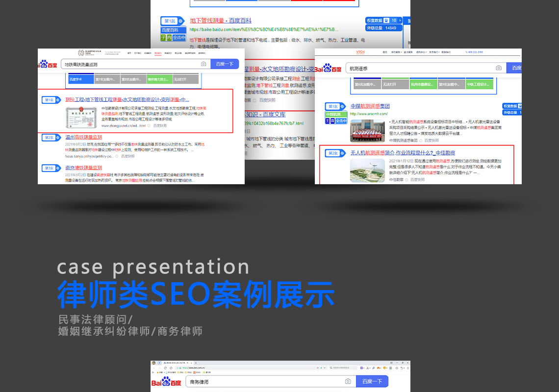Open the drone aerial survey thumbnail image
Image resolution: width=559 pixels, height=392 pixels.
[x=367, y=171]
